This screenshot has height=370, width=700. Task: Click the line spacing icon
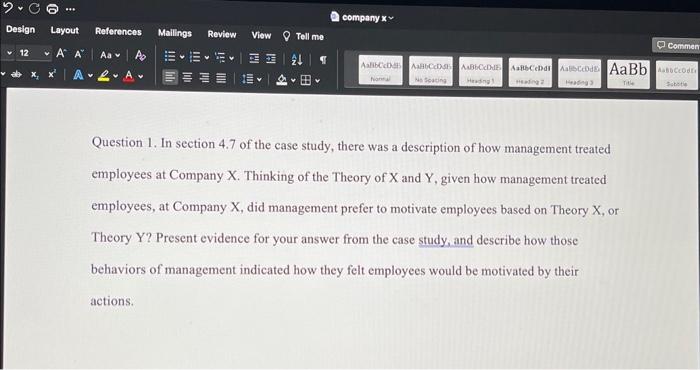247,79
